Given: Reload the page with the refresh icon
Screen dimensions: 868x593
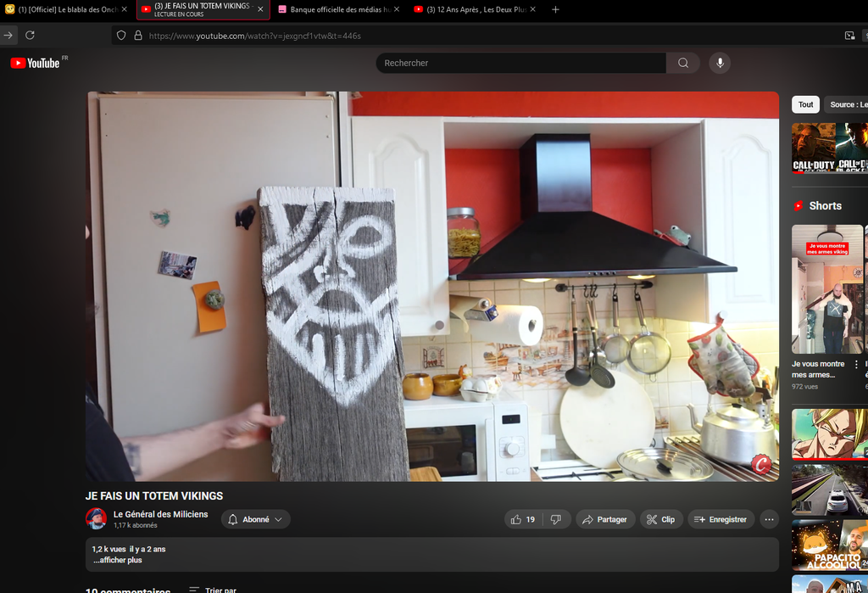Looking at the screenshot, I should pos(30,36).
